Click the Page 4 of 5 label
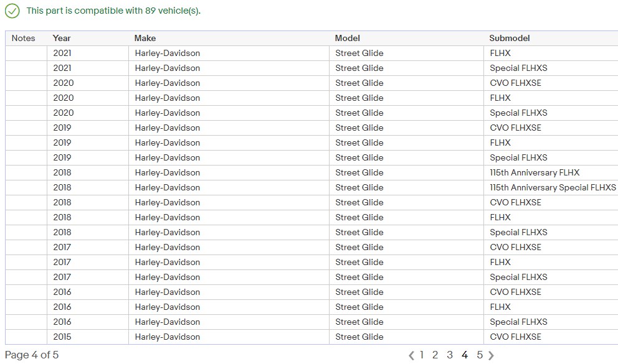Screen dimensions: 618x364 coord(32,355)
